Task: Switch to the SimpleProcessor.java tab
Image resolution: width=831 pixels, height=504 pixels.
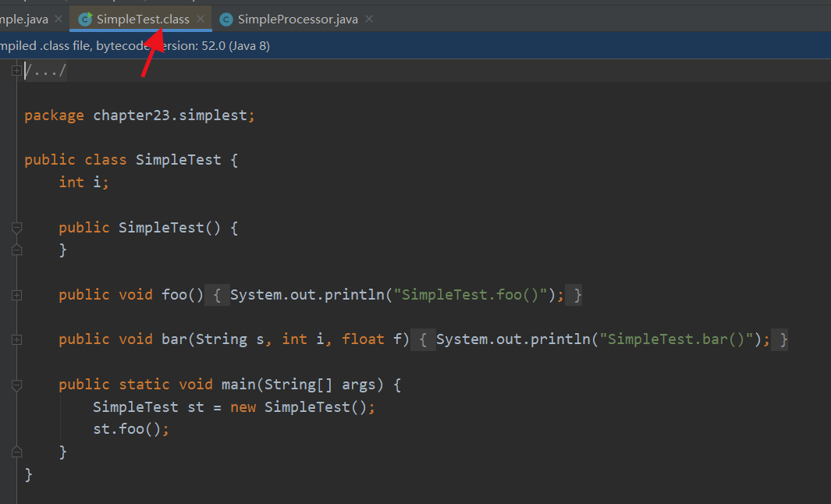Action: click(297, 20)
